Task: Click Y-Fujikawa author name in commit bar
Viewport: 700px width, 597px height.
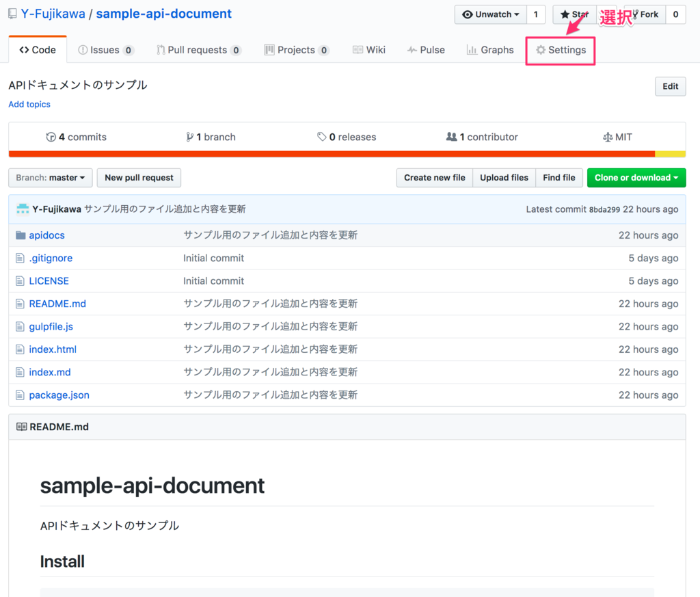Action: (x=57, y=209)
